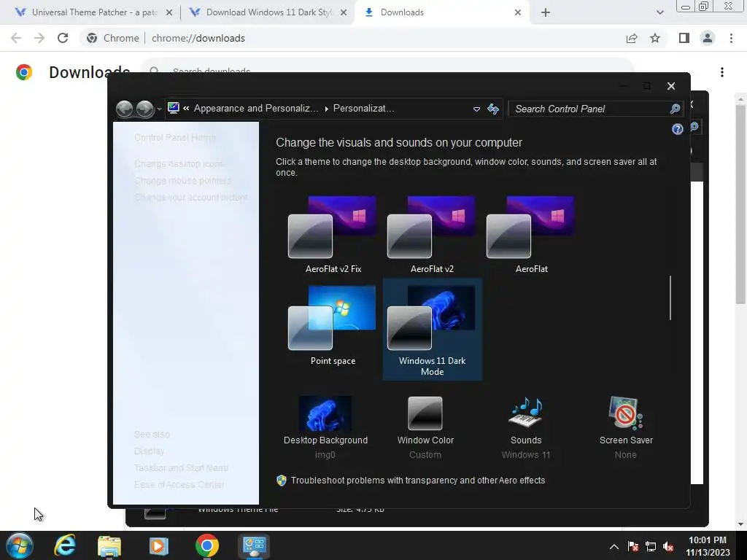Open Windows Media Player taskbar icon

point(158,545)
